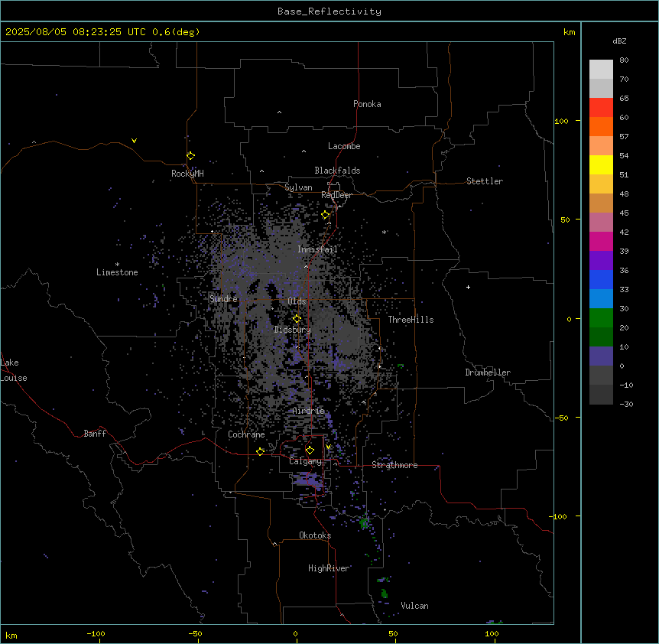This screenshot has height=644, width=659.
Task: Select the royal blue 33-36 dBZ swatch
Action: 601,279
